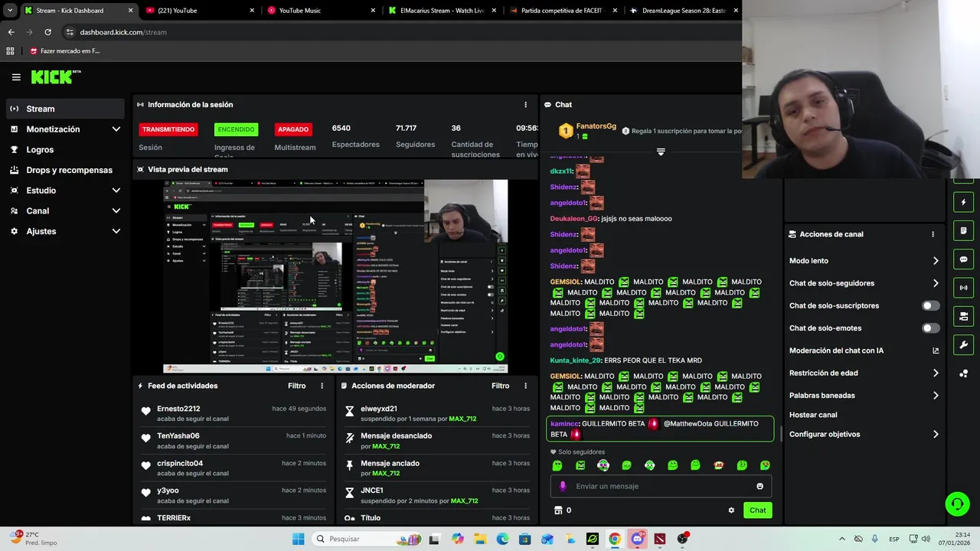Open the chat bubble side panel icon
The width and height of the screenshot is (980, 551).
(x=963, y=259)
